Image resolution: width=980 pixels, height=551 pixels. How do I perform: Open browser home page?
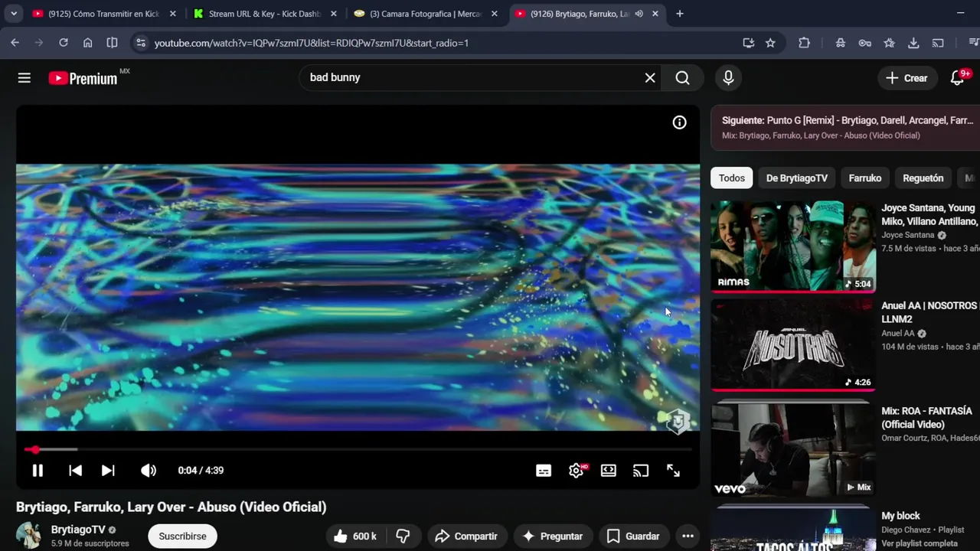pyautogui.click(x=88, y=43)
